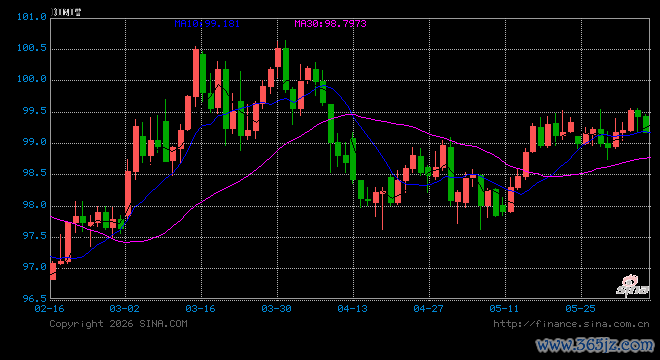Click the 03-02 date label
Viewport: 660px width, 360px height.
point(124,309)
